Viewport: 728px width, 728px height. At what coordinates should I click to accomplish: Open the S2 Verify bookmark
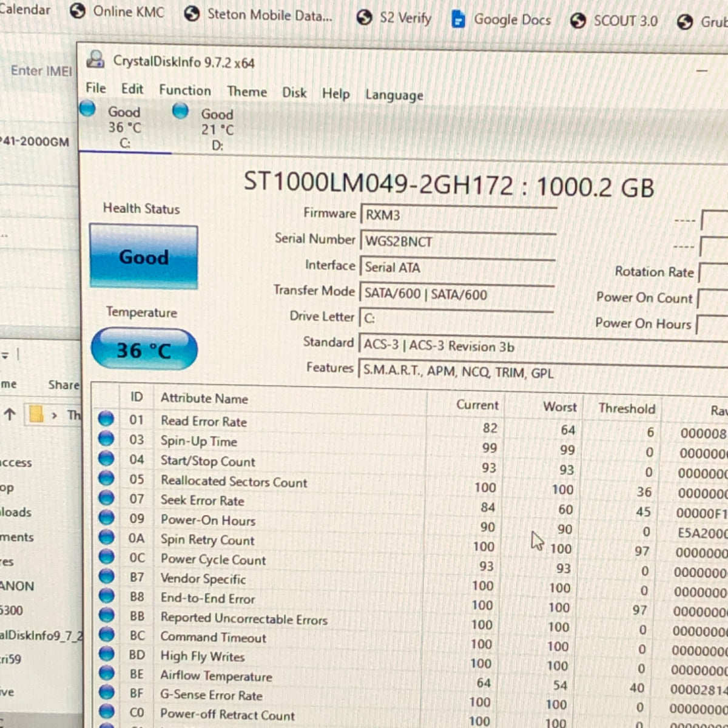(394, 18)
